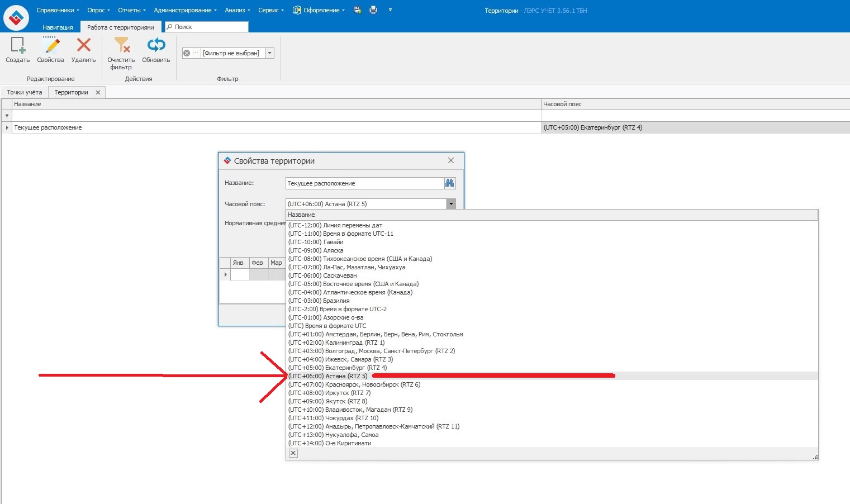
Task: Click clear-filter circle icon beside Фильтр не выбран
Action: 187,53
